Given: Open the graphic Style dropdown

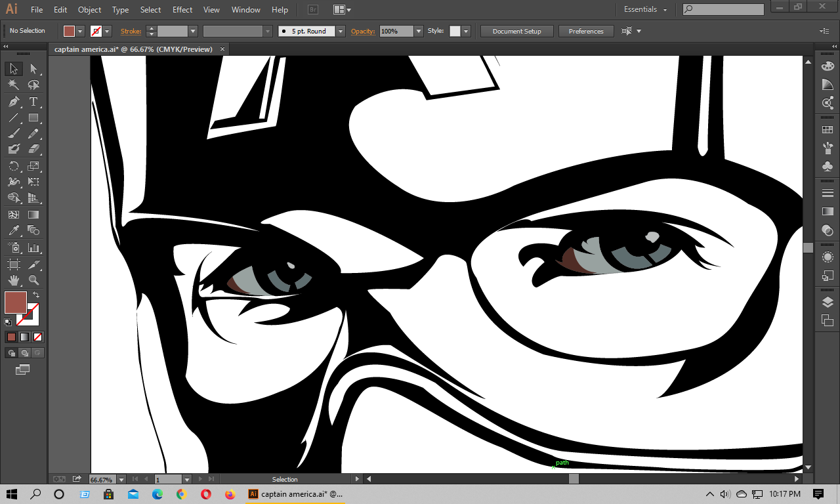Looking at the screenshot, I should [x=466, y=31].
